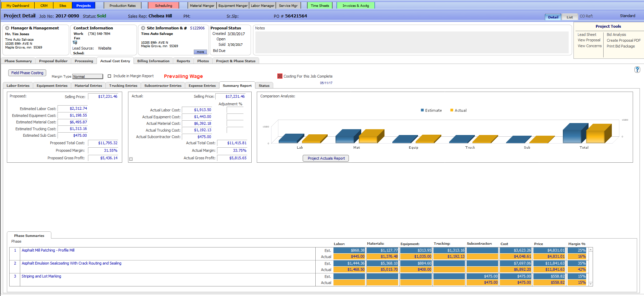Open Equipment Manger module
The height and width of the screenshot is (296, 644).
pyautogui.click(x=233, y=5)
